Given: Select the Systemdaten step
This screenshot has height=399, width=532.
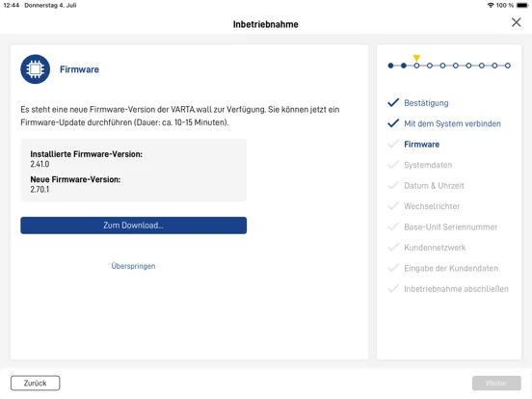Looking at the screenshot, I should [x=428, y=165].
